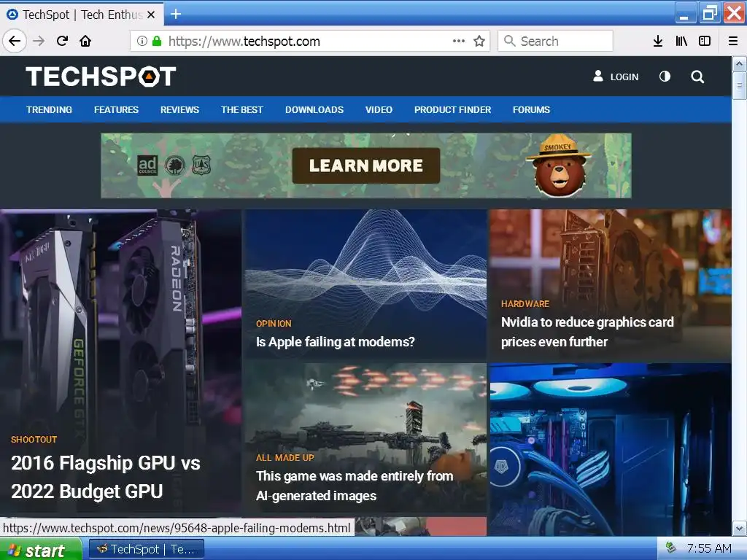Click the green padlock security icon
This screenshot has height=560, width=747.
click(157, 41)
